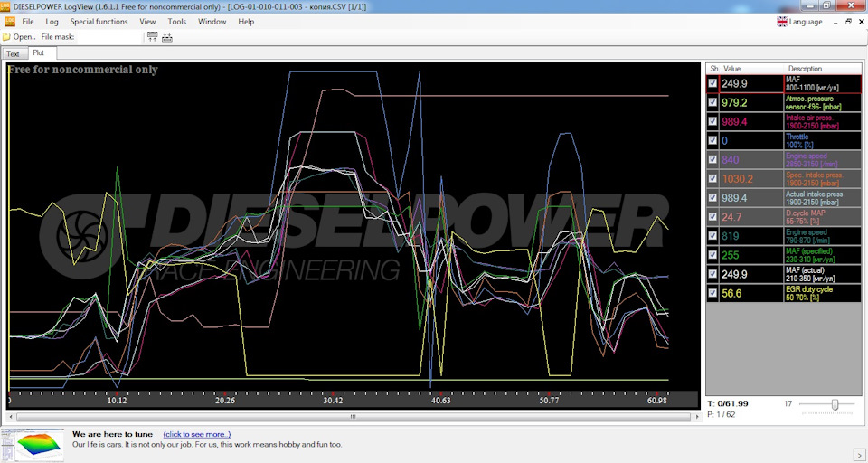
Task: Uncheck the Throttle channel checkbox
Action: [713, 141]
